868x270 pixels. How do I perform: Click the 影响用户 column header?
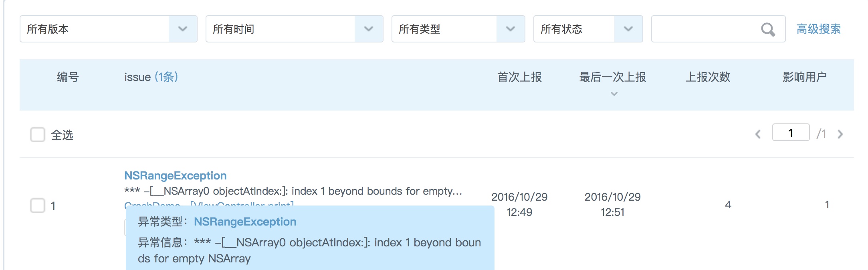coord(804,77)
